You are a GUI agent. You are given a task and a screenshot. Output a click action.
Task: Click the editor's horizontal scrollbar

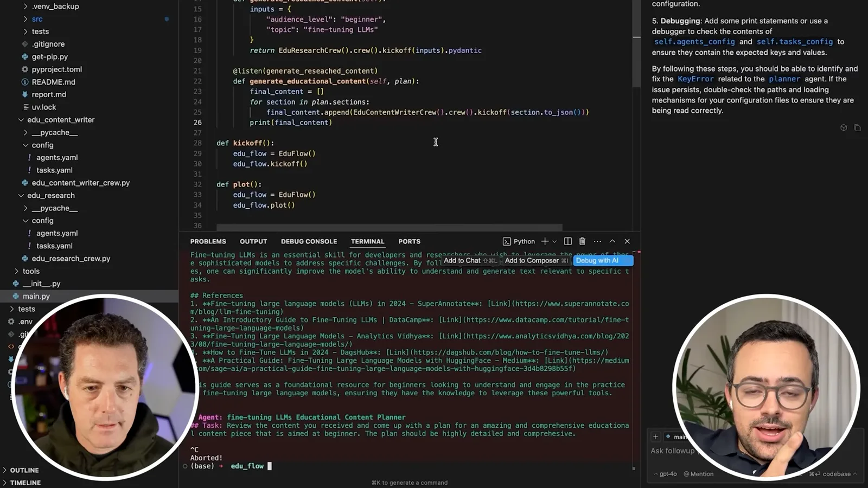point(390,228)
